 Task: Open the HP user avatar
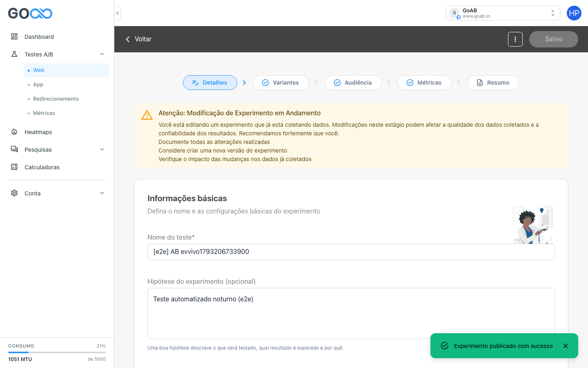(574, 13)
